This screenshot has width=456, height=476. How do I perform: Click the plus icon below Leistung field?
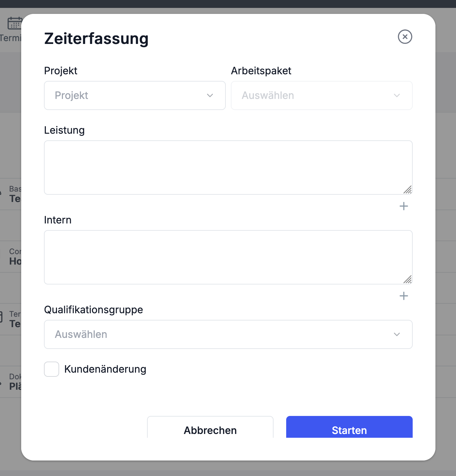404,206
